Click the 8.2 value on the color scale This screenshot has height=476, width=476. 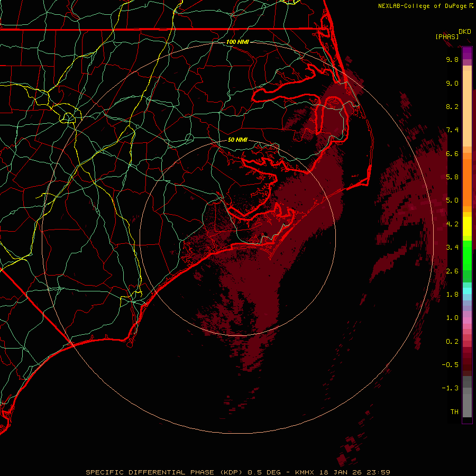pos(452,107)
